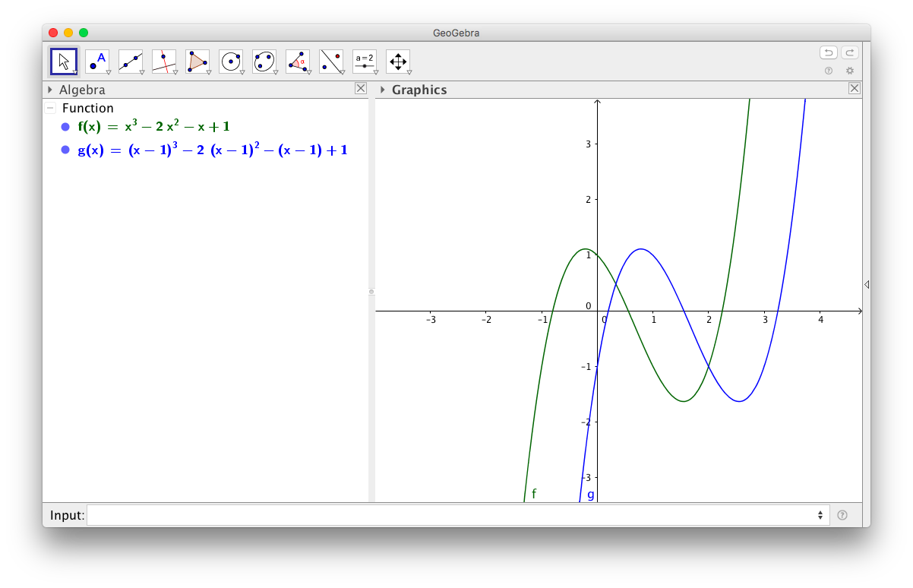Expand the Algebra panel style bar triangle
This screenshot has height=588, width=913.
click(50, 90)
